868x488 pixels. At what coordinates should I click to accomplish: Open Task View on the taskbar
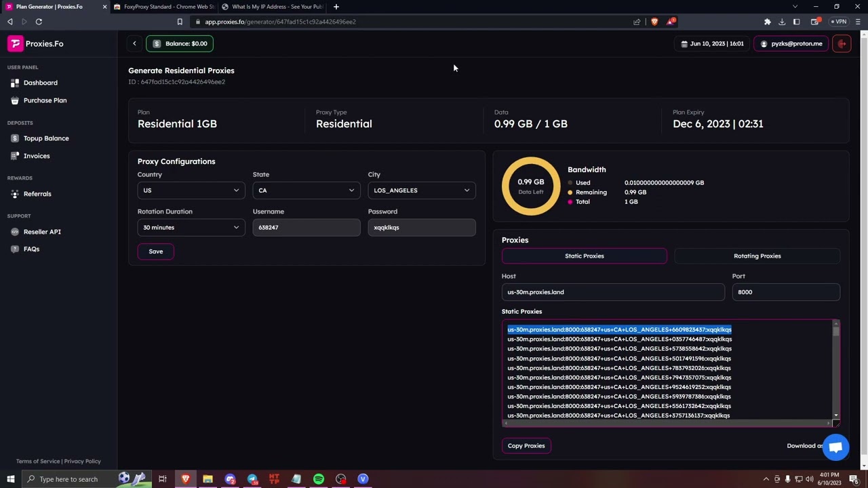click(x=163, y=479)
